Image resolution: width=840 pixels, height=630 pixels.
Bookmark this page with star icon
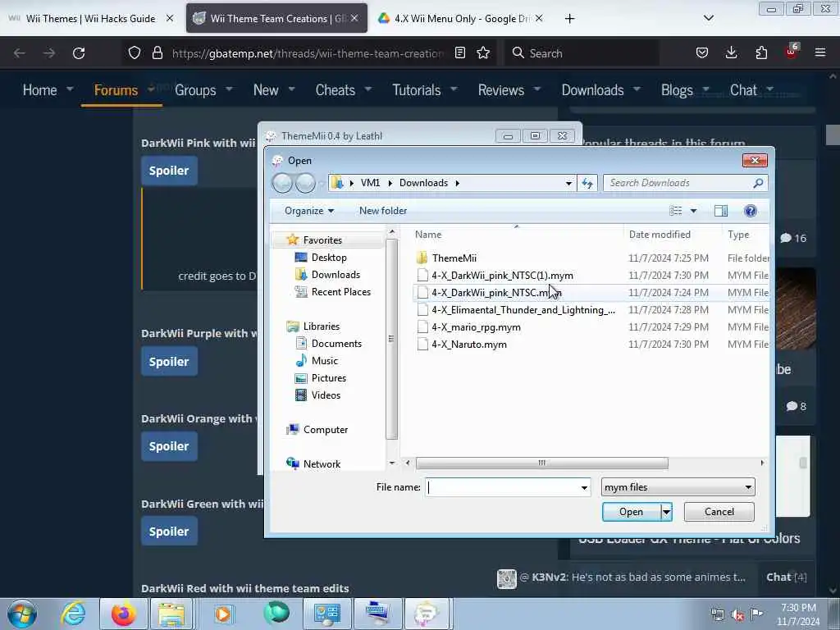pos(483,52)
